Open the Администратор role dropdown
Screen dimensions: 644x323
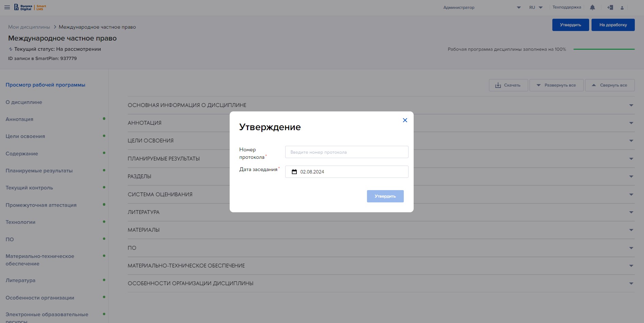[519, 7]
